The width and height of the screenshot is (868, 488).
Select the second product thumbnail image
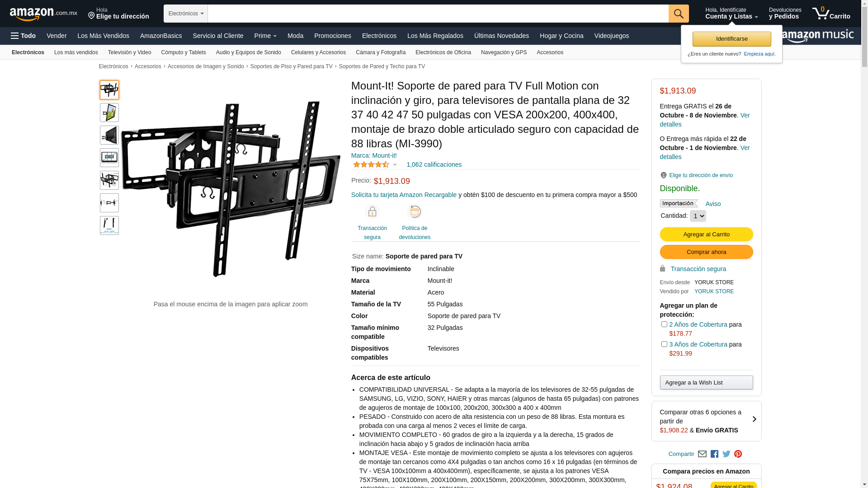click(x=109, y=113)
